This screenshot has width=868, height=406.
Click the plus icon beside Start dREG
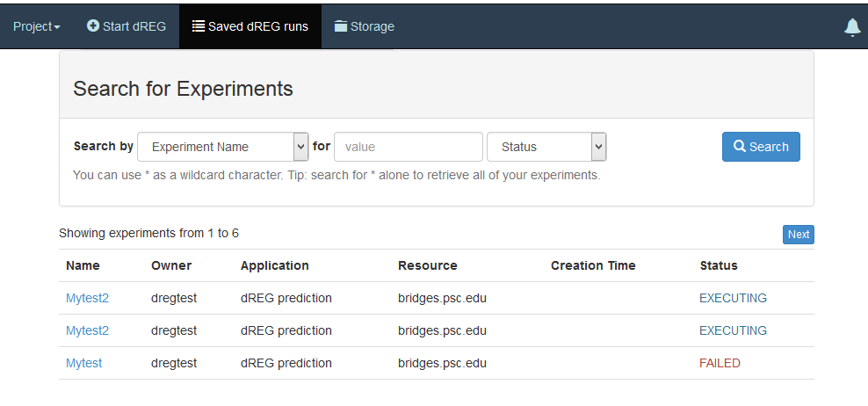(93, 25)
